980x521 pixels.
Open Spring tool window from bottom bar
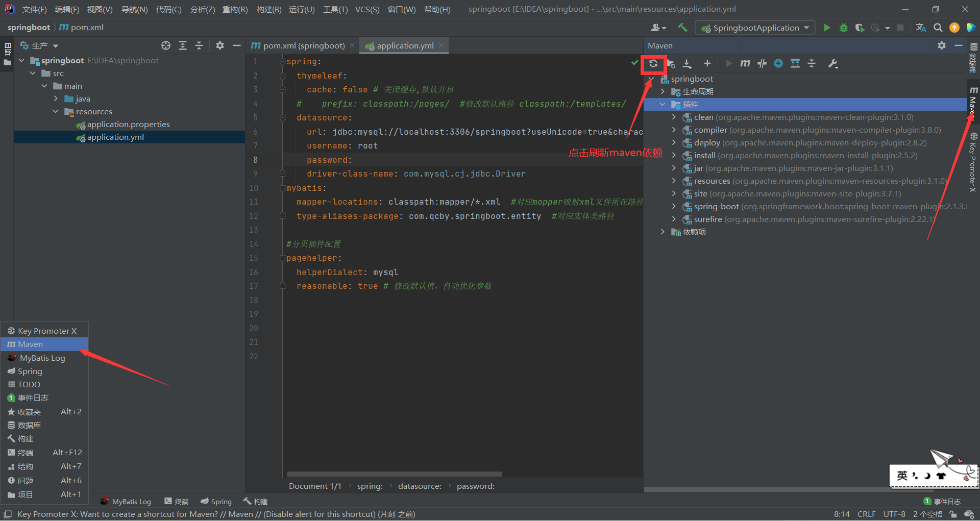point(216,502)
